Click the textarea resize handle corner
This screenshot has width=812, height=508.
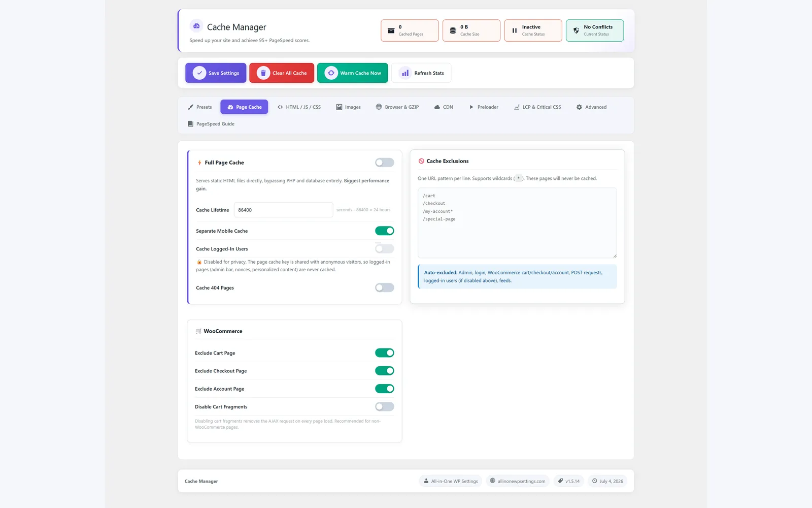615,256
